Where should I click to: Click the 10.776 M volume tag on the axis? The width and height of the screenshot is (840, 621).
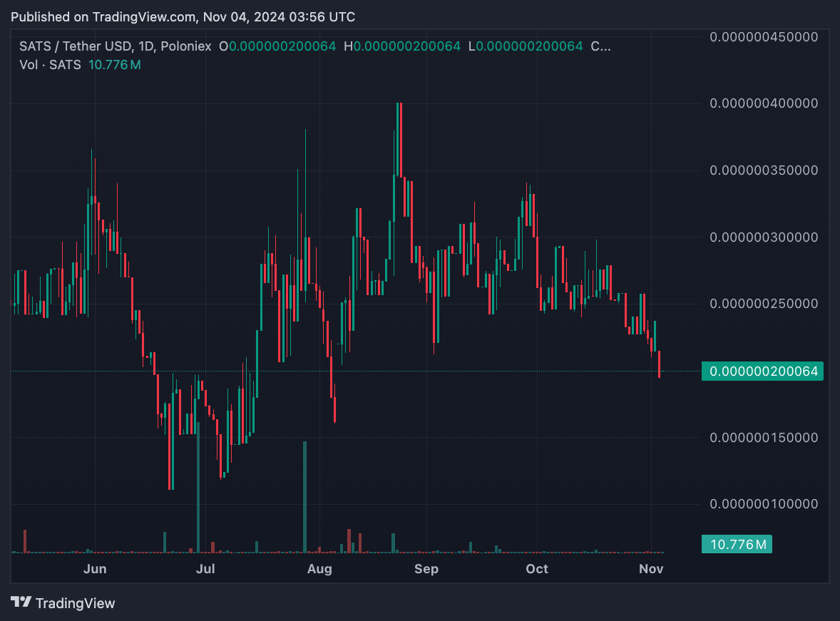pos(737,545)
